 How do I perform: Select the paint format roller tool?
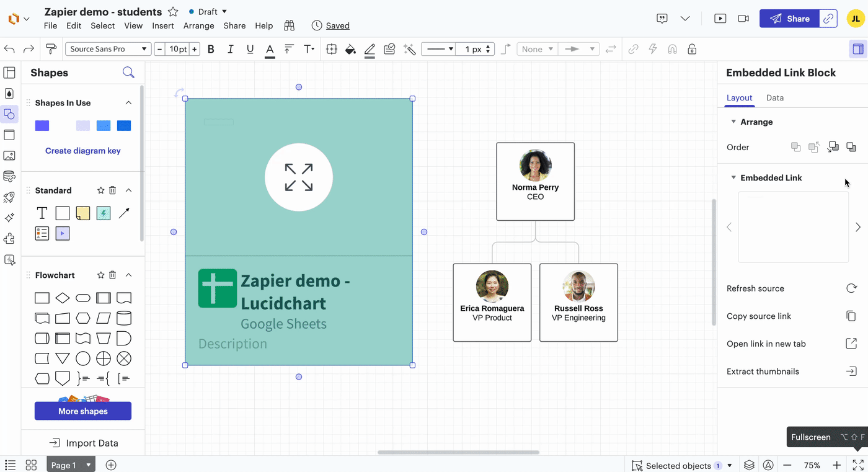pyautogui.click(x=51, y=49)
